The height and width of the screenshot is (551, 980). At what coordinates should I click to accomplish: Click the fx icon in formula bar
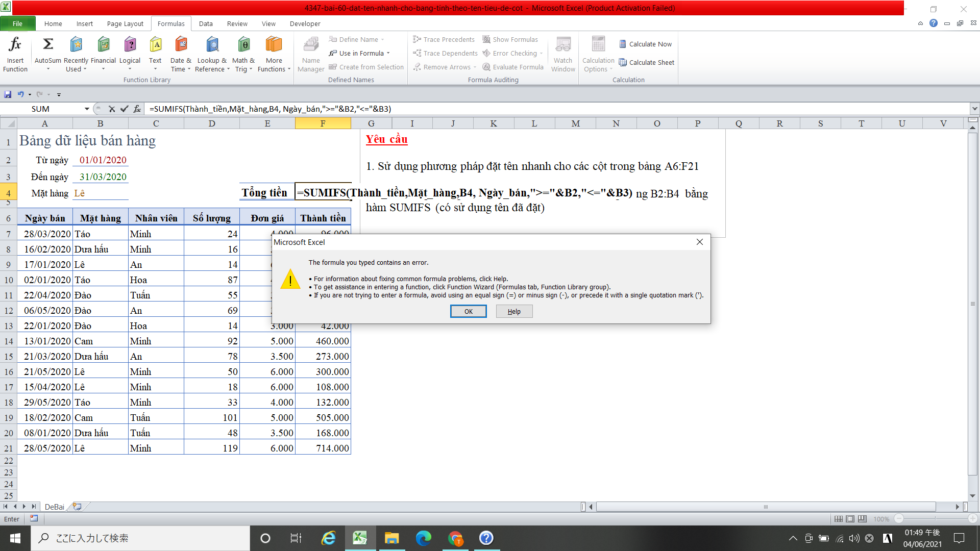coord(137,109)
